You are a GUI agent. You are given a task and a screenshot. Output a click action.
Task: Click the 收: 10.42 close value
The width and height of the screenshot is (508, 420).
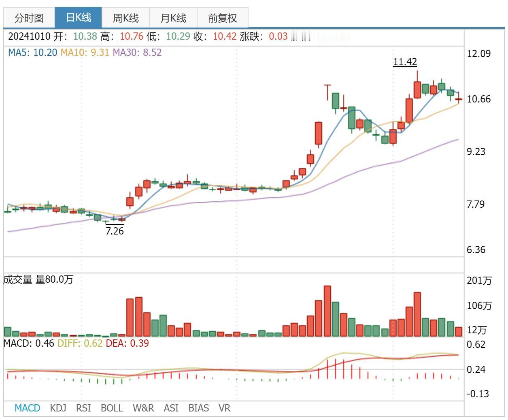point(215,36)
